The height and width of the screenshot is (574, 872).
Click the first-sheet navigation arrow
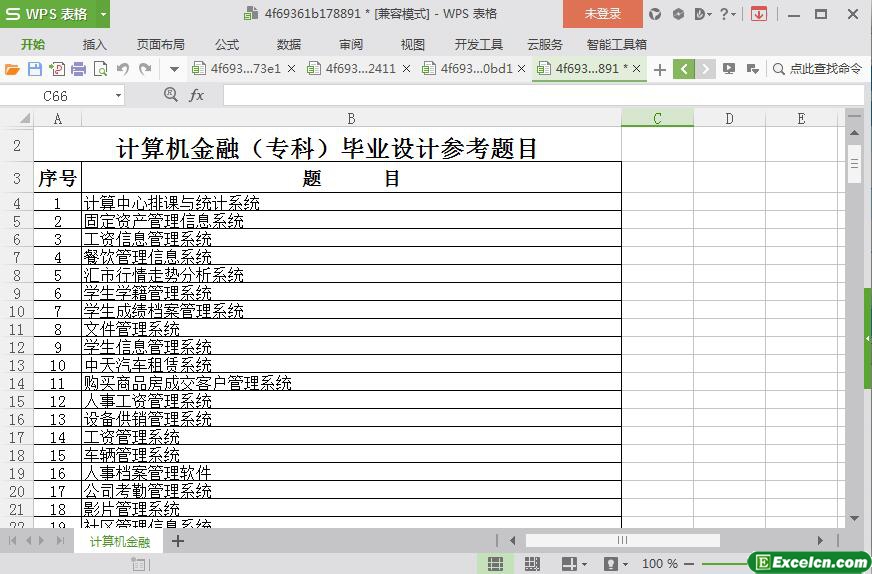[13, 541]
